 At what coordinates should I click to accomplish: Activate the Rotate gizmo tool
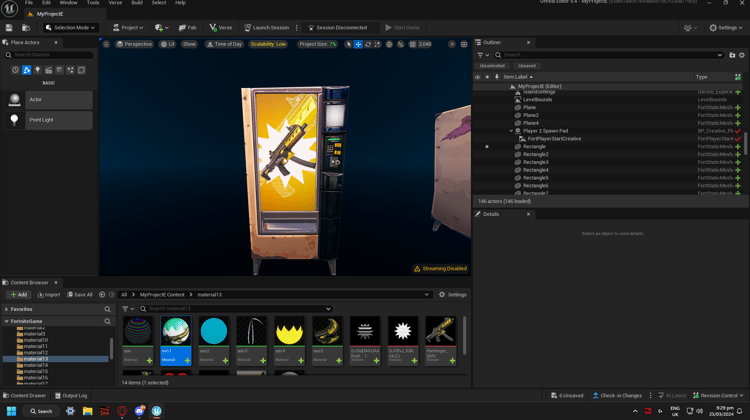[x=368, y=44]
